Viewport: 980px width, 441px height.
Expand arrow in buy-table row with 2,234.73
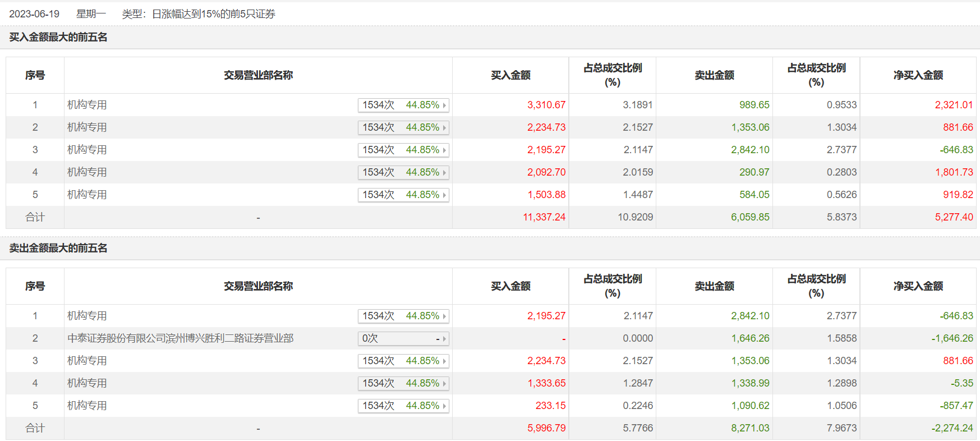[x=444, y=128]
